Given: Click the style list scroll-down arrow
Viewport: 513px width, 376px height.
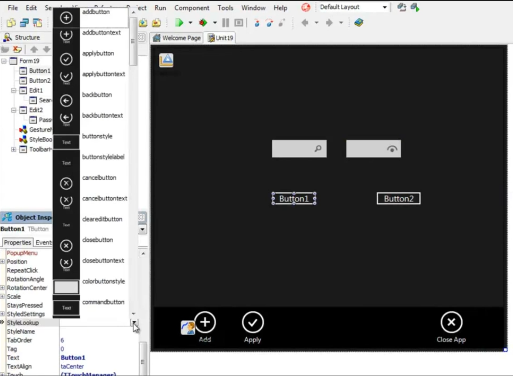Looking at the screenshot, I should (x=133, y=314).
